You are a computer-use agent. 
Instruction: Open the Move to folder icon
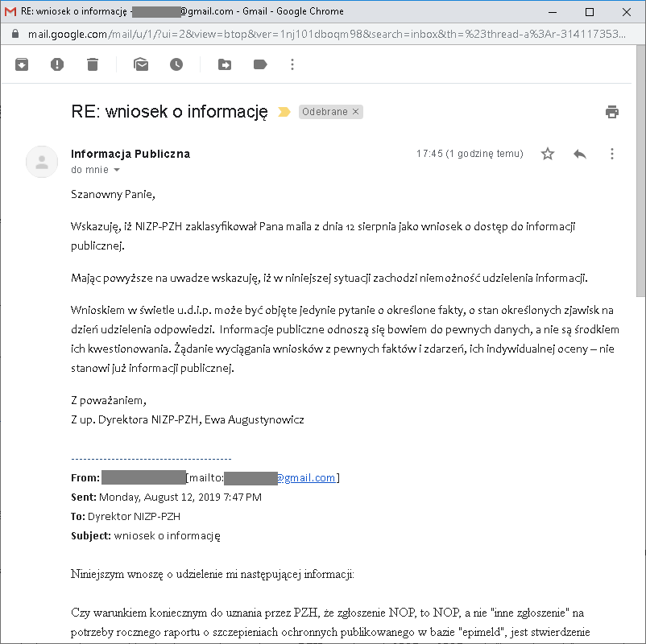point(225,64)
